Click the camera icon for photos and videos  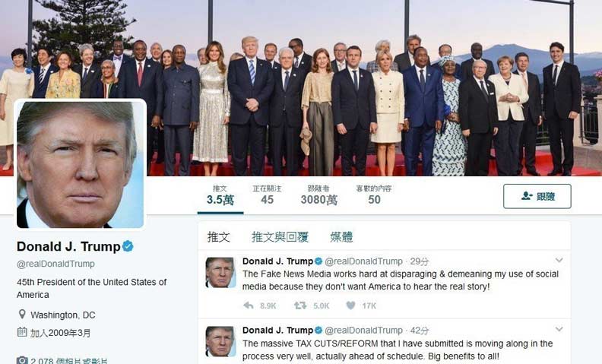(22, 360)
